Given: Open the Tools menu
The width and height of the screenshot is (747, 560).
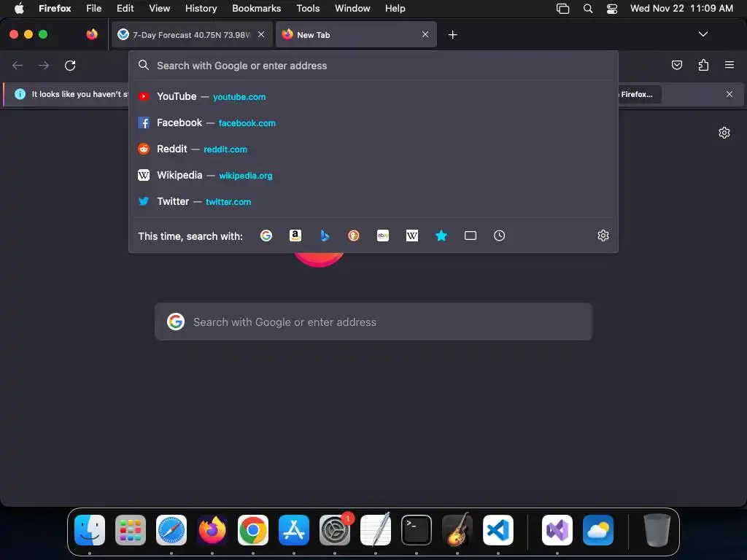Looking at the screenshot, I should coord(308,8).
